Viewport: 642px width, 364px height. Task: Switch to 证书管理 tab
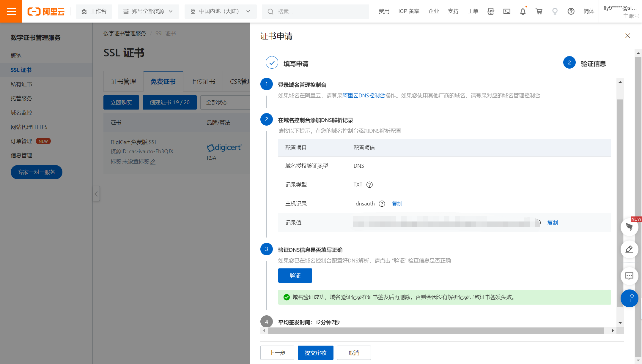click(123, 81)
